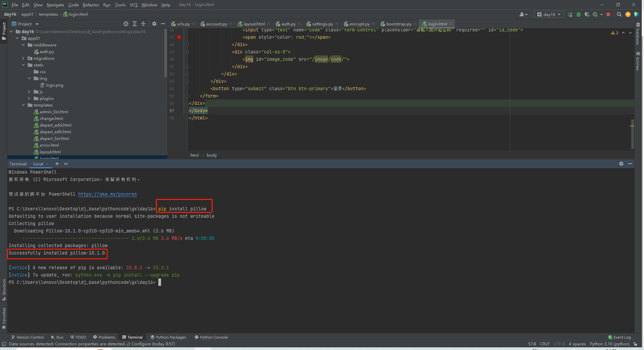Screen dimensions: 644x350
Task: Collapse all nodes in Project panel
Action: tap(143, 24)
